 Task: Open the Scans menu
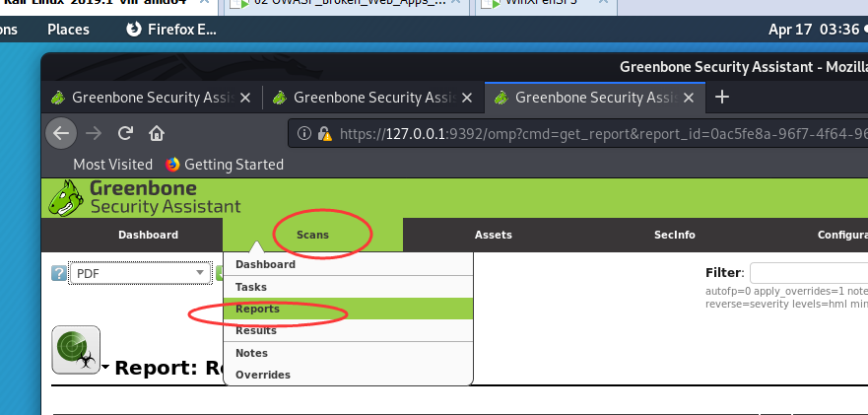click(x=312, y=235)
